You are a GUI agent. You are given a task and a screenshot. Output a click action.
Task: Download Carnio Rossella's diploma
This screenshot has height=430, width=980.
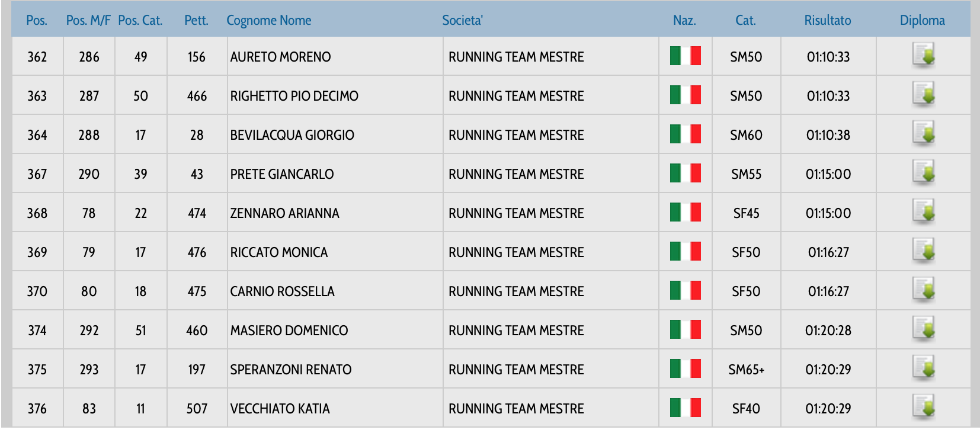(923, 290)
